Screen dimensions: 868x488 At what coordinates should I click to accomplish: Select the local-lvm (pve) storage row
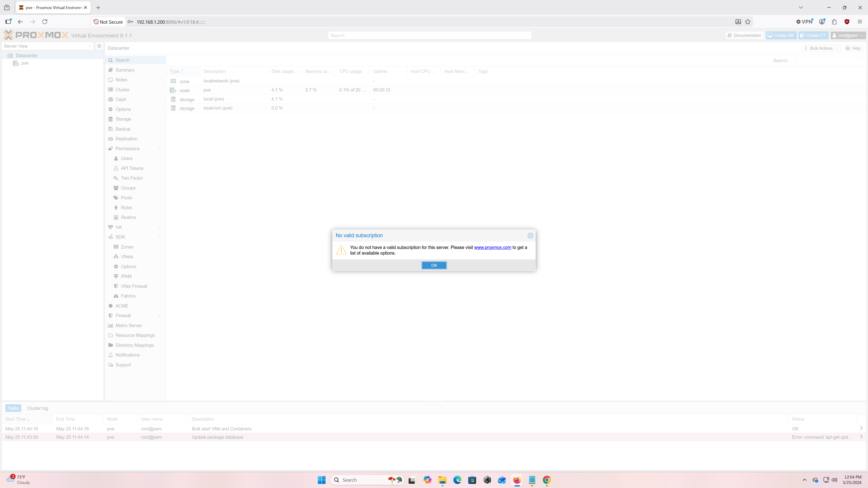click(x=516, y=108)
